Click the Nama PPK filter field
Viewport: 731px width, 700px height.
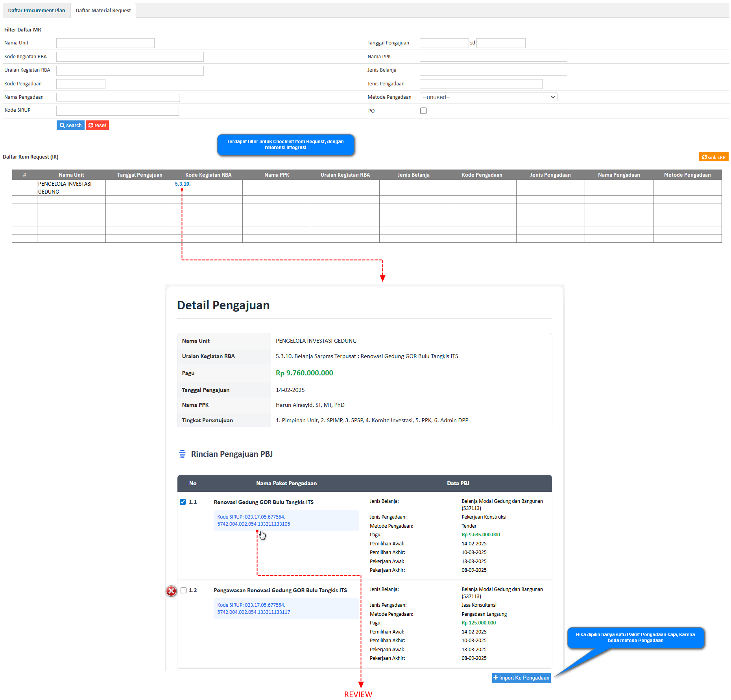point(493,57)
